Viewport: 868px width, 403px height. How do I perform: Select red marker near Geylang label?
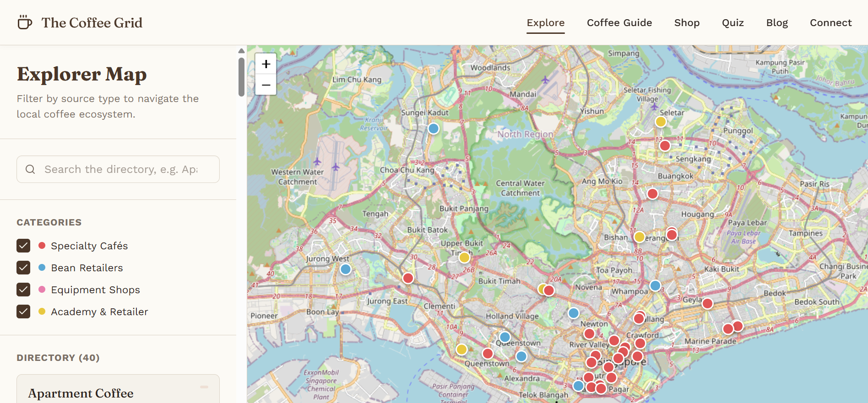point(707,303)
